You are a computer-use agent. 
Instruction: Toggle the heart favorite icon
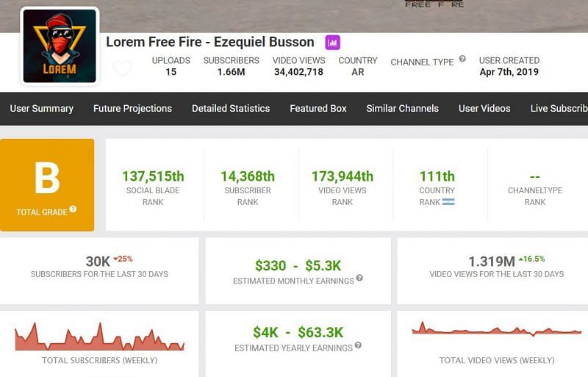tap(123, 68)
